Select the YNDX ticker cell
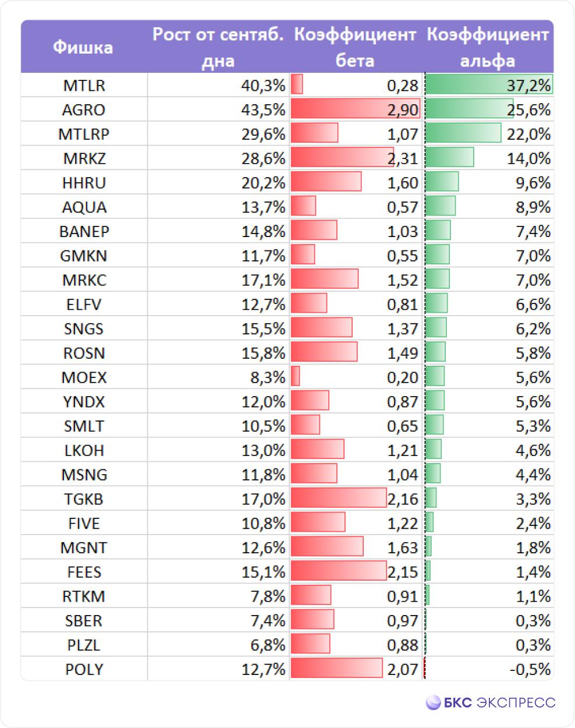The height and width of the screenshot is (728, 575). point(84,402)
